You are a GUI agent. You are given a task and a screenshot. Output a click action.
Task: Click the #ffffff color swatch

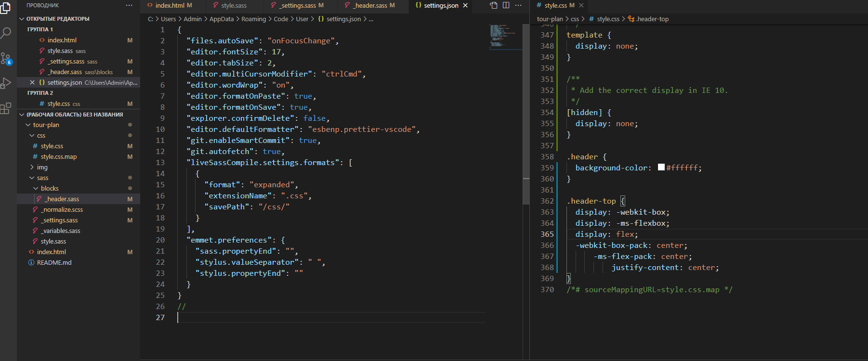pos(661,167)
